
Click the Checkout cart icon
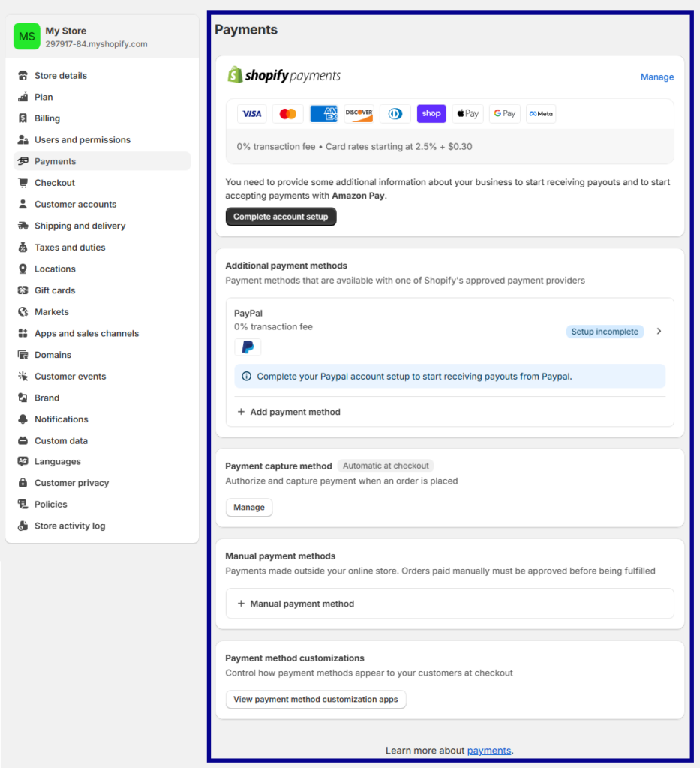23,183
